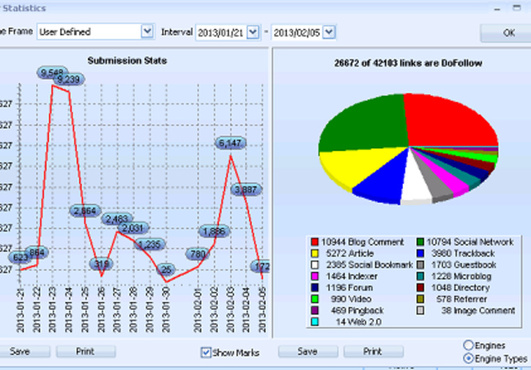Click the teal Microblog legend swatch
Screen dimensions: 531x370
point(420,276)
